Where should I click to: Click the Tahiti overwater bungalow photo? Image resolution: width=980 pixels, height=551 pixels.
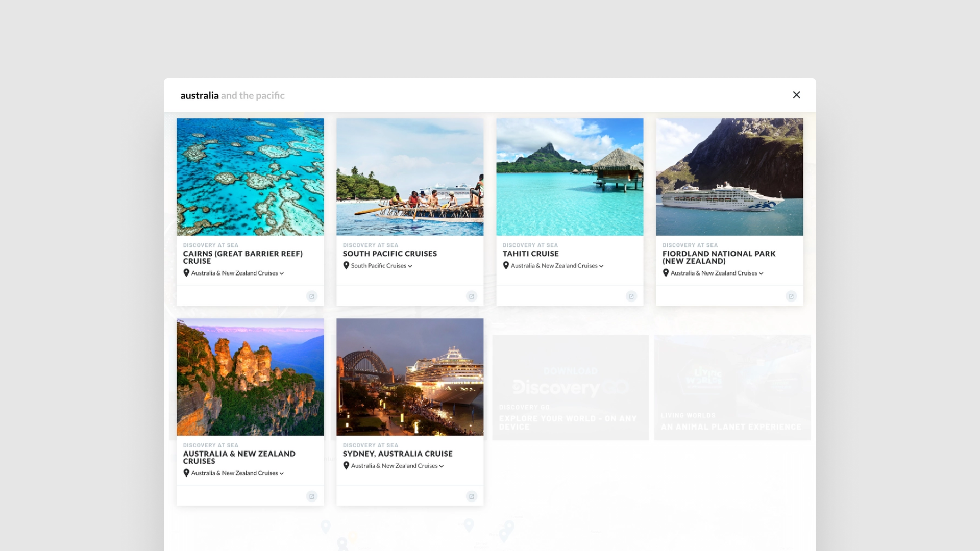[570, 177]
